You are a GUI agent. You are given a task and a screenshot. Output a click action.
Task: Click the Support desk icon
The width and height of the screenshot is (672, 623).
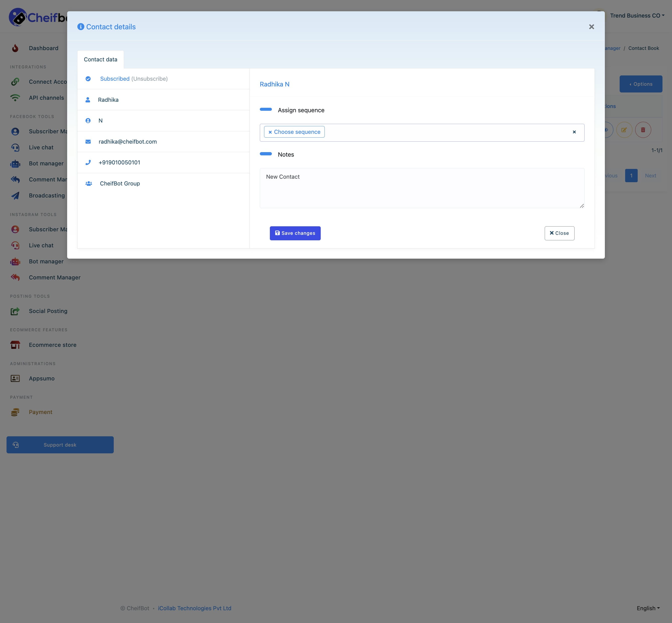[16, 444]
